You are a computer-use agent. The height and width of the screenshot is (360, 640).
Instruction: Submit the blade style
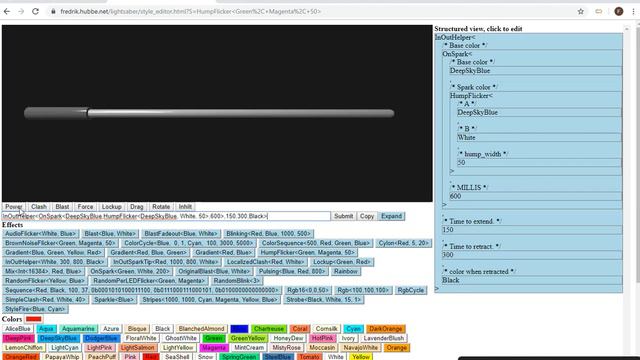[x=343, y=216]
